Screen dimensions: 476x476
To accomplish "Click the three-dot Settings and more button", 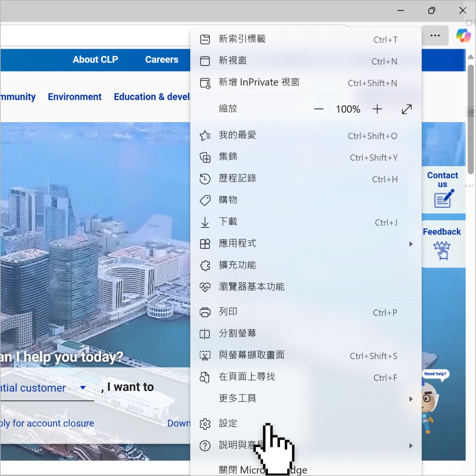I will 435,35.
